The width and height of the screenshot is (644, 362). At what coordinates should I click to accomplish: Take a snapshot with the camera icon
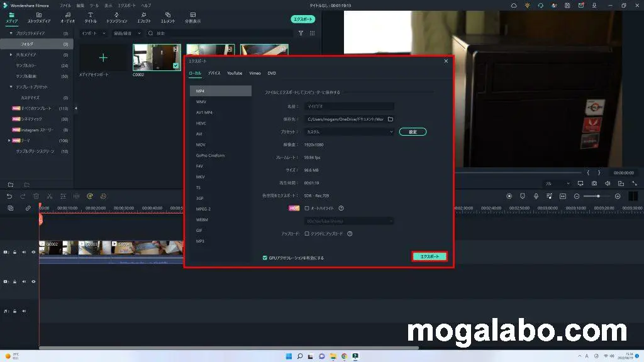[x=594, y=184]
